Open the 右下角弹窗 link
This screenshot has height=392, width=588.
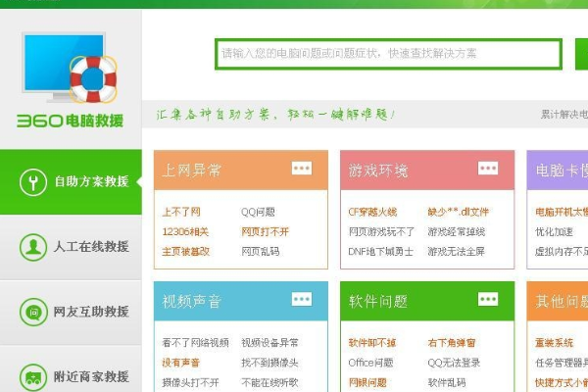[x=452, y=342]
